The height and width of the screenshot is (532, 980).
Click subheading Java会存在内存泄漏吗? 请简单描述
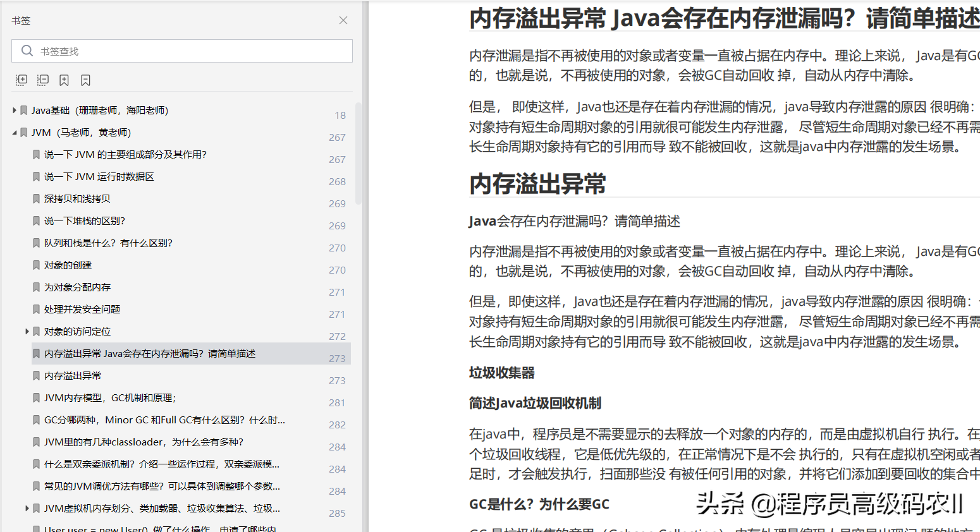click(575, 221)
